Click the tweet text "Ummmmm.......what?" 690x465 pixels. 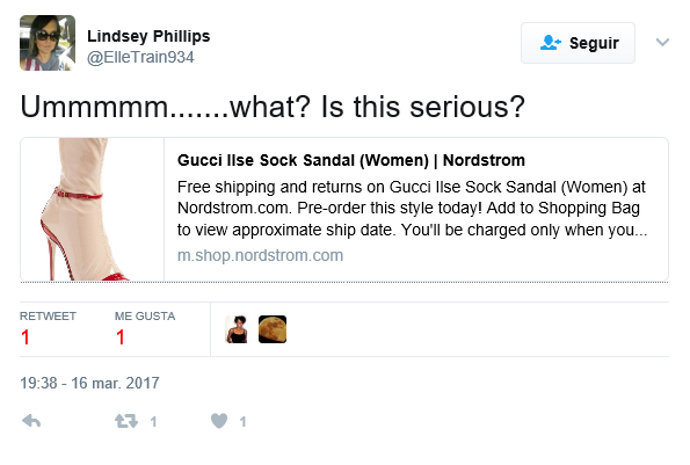coord(272,106)
